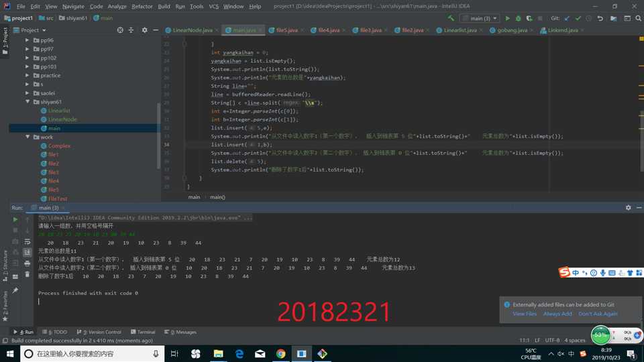Toggle the 9: Version Control tool window
Image resolution: width=644 pixels, height=362 pixels.
[99, 332]
